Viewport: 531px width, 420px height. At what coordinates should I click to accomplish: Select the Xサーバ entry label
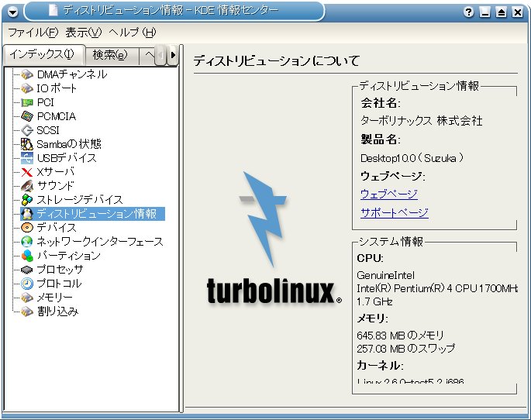56,172
